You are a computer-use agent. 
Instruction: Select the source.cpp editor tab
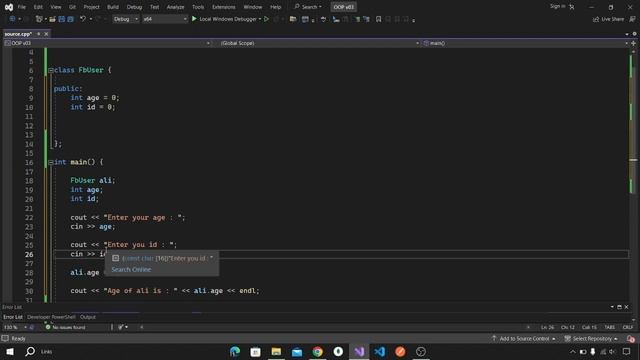click(18, 34)
